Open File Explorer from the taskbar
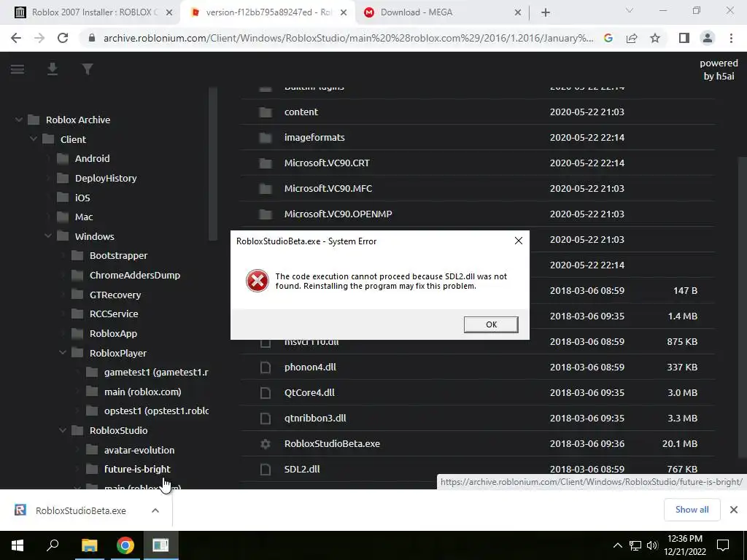Image resolution: width=747 pixels, height=560 pixels. click(x=89, y=545)
